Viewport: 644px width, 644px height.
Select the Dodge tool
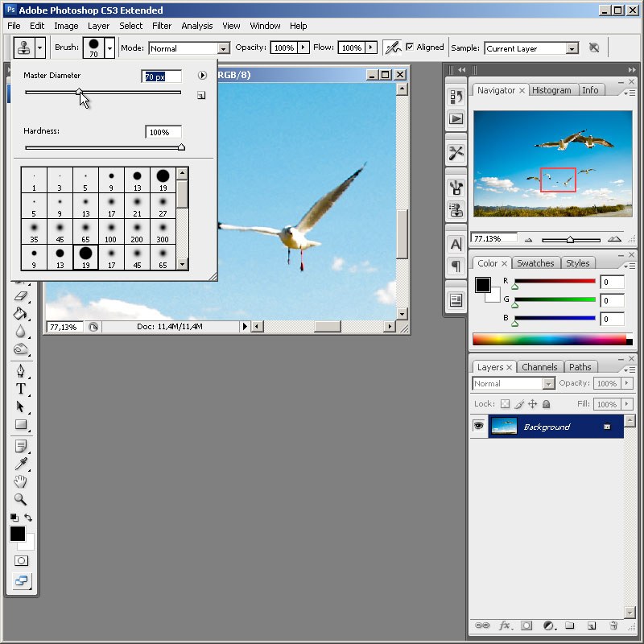pyautogui.click(x=21, y=349)
